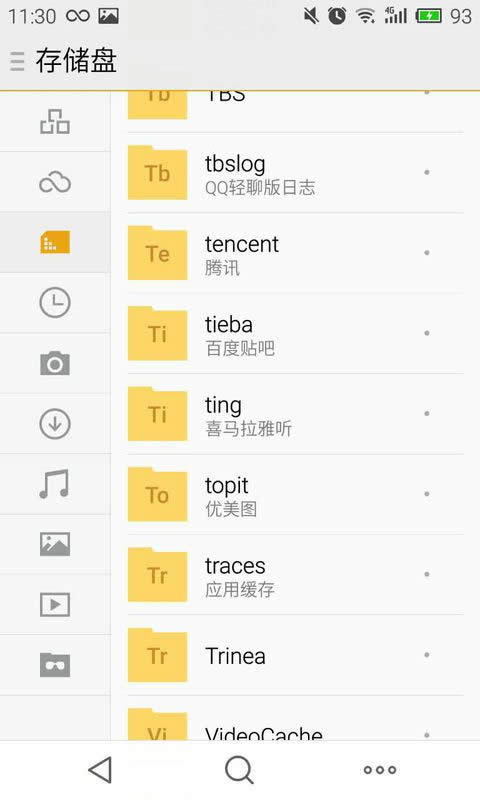Open the music note sidebar icon
480x800 pixels.
(55, 484)
